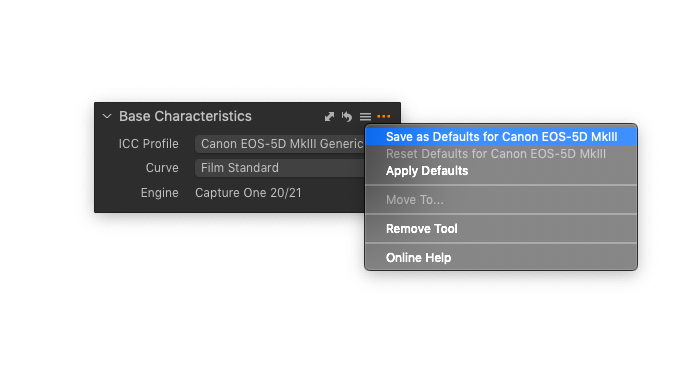Image resolution: width=687 pixels, height=382 pixels.
Task: Choose Move To... menu entry
Action: pos(501,200)
